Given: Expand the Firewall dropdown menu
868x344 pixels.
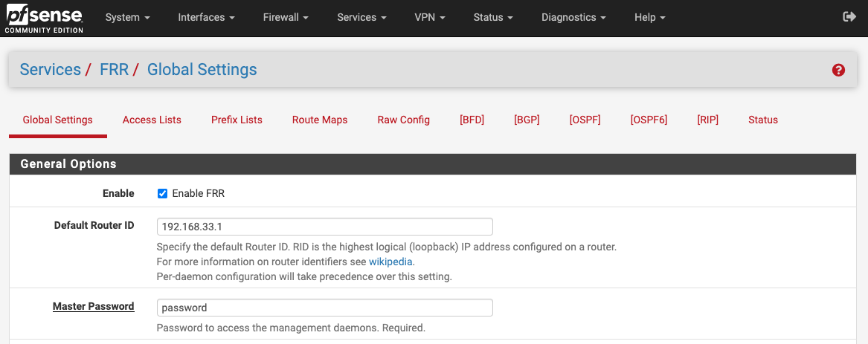Looking at the screenshot, I should click(286, 17).
